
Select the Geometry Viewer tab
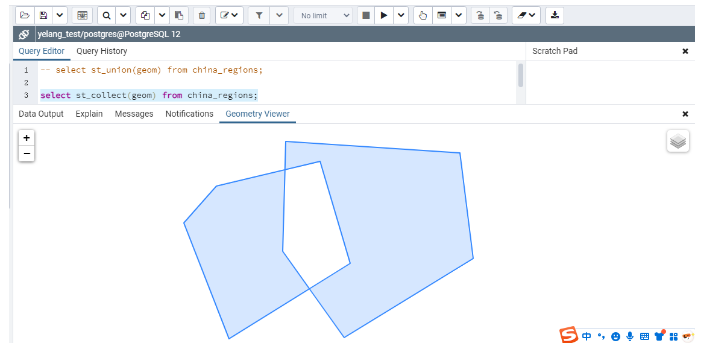coord(257,114)
